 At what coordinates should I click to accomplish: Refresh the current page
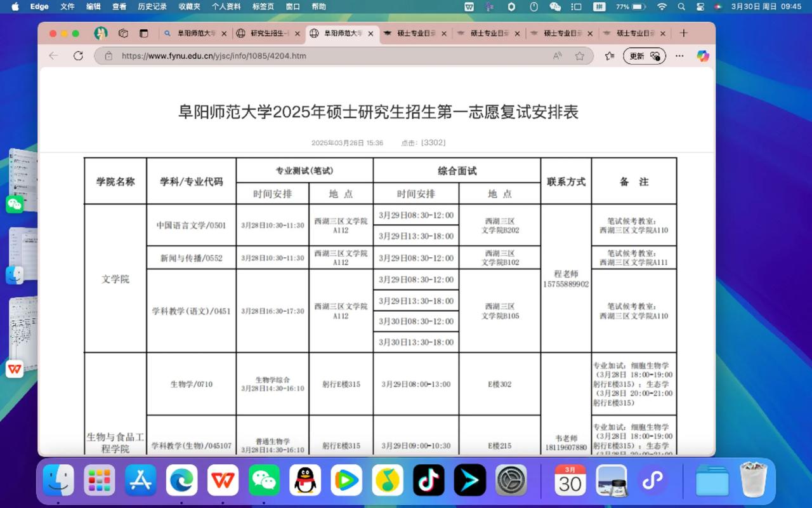coord(78,56)
